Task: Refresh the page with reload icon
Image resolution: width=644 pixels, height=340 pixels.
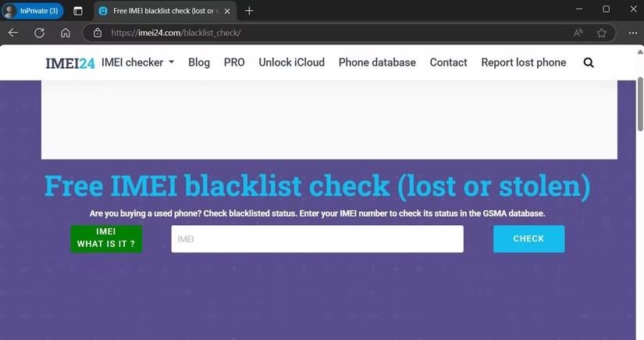Action: tap(39, 33)
